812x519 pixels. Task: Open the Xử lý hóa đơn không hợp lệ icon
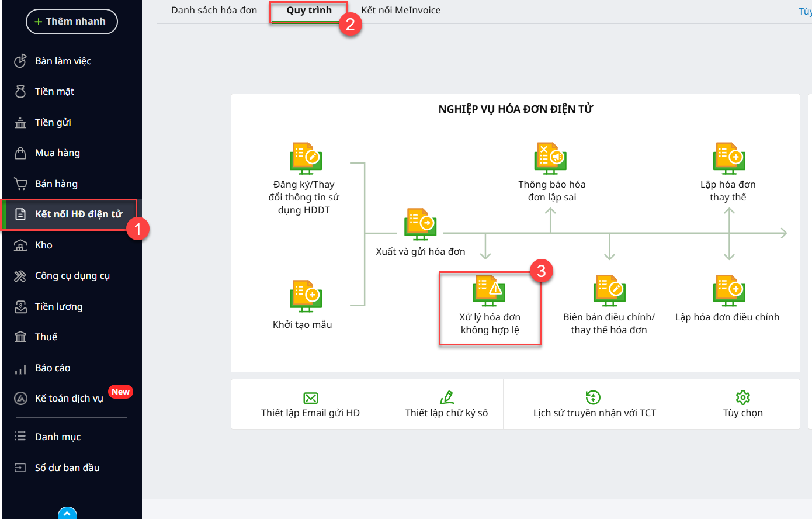[489, 290]
